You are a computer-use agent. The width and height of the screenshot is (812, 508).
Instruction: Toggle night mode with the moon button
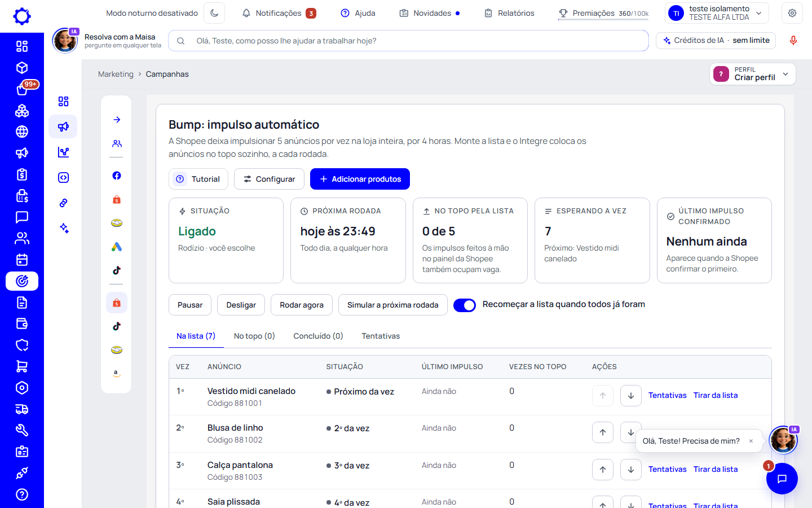click(214, 13)
